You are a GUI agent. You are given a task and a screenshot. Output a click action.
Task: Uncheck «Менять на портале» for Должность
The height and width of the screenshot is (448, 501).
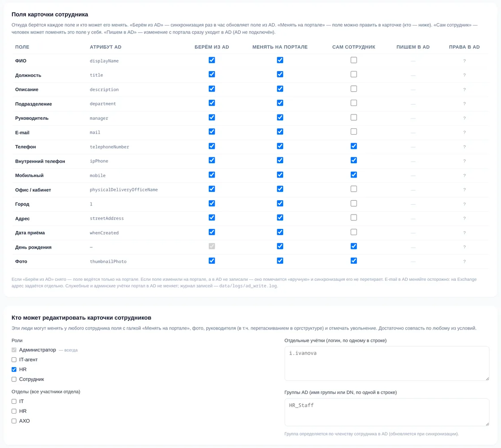tap(280, 74)
